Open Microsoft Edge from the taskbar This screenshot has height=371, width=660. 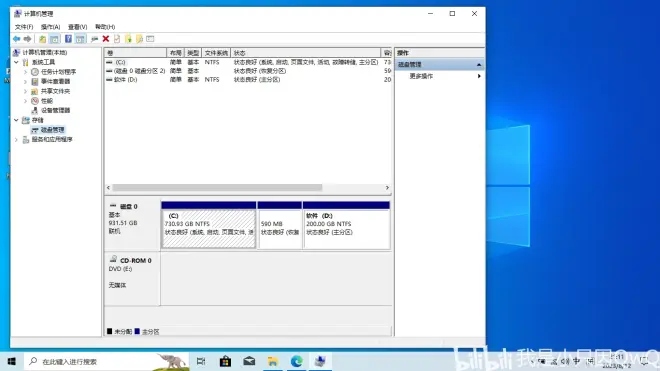pyautogui.click(x=297, y=361)
